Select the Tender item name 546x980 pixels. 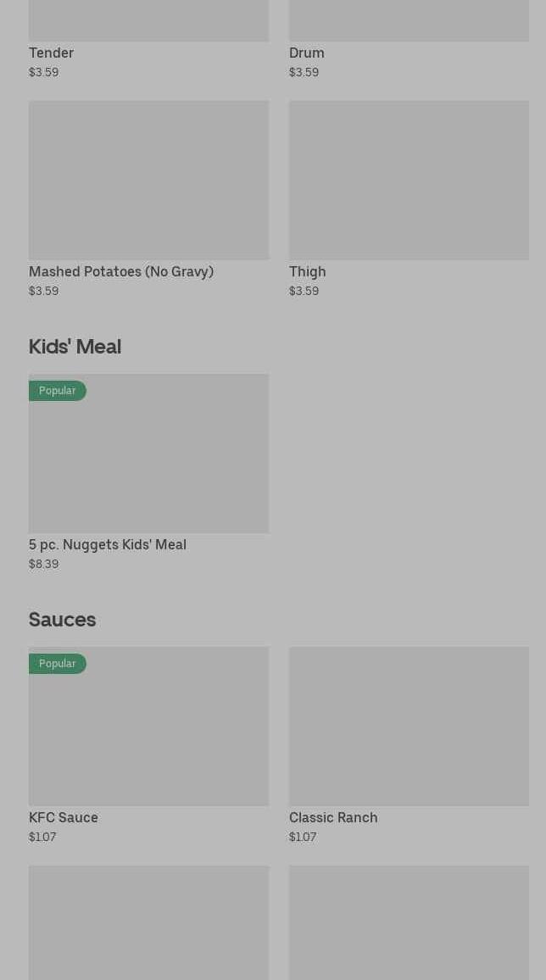pyautogui.click(x=51, y=53)
